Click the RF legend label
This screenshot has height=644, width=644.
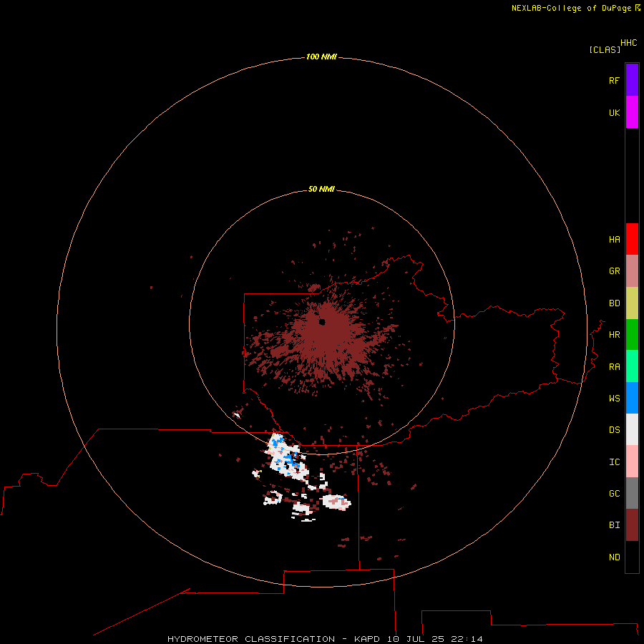(x=614, y=80)
